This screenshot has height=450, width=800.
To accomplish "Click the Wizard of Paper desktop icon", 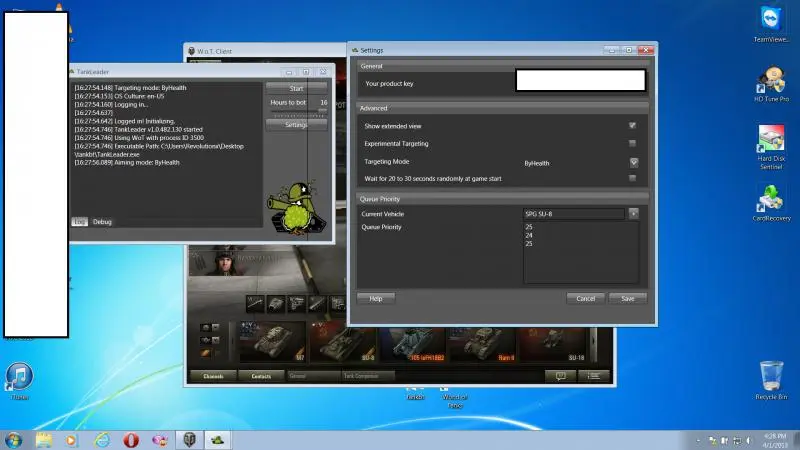I will [x=454, y=398].
